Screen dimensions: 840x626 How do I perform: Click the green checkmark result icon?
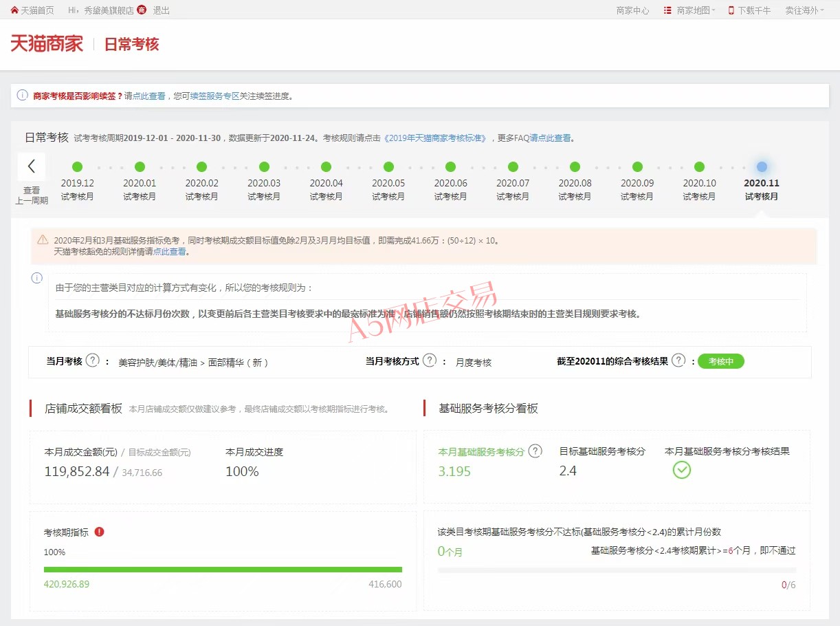(682, 470)
